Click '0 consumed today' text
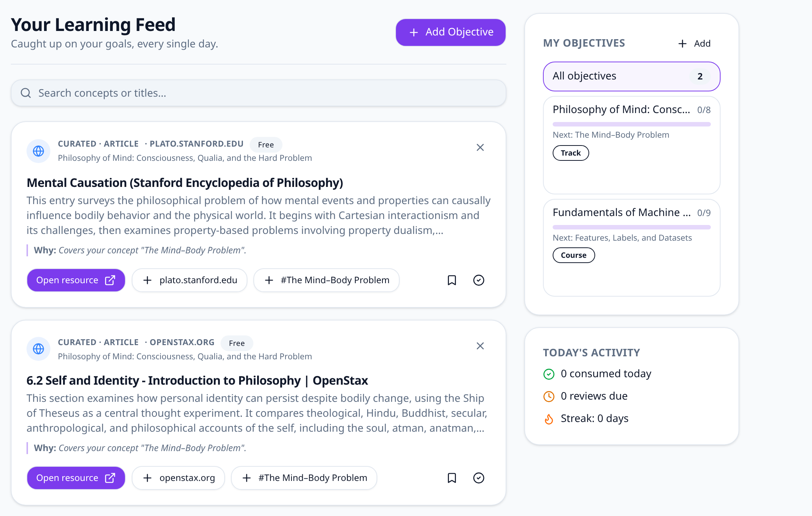Viewport: 812px width, 516px height. click(x=606, y=374)
